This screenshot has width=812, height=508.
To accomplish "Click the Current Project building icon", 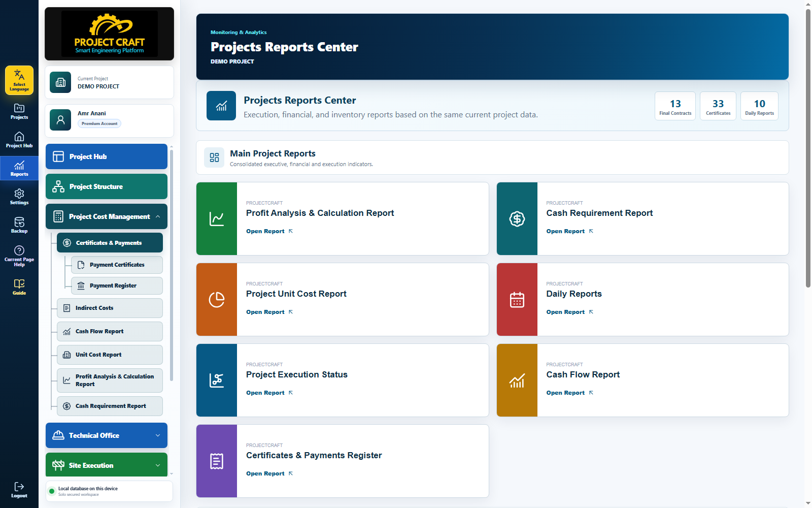I will coord(60,82).
